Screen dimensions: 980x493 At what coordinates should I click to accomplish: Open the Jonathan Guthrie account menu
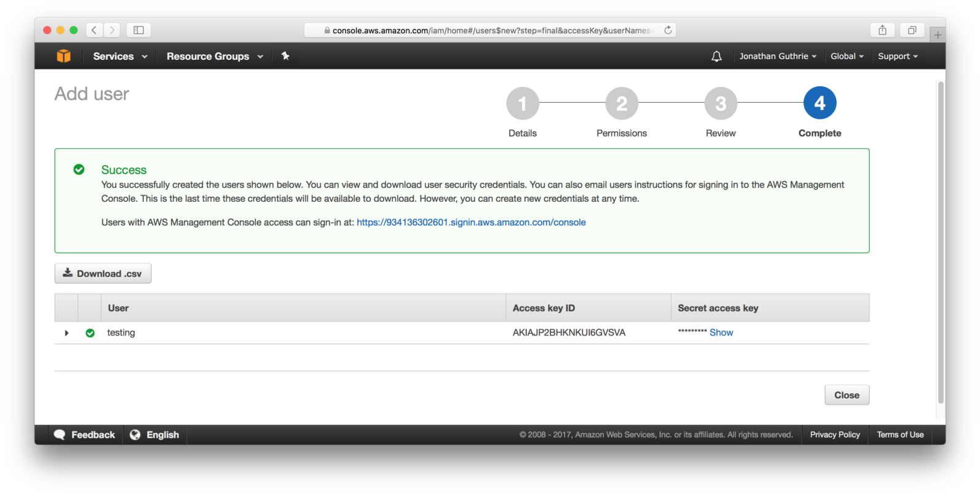pyautogui.click(x=778, y=56)
